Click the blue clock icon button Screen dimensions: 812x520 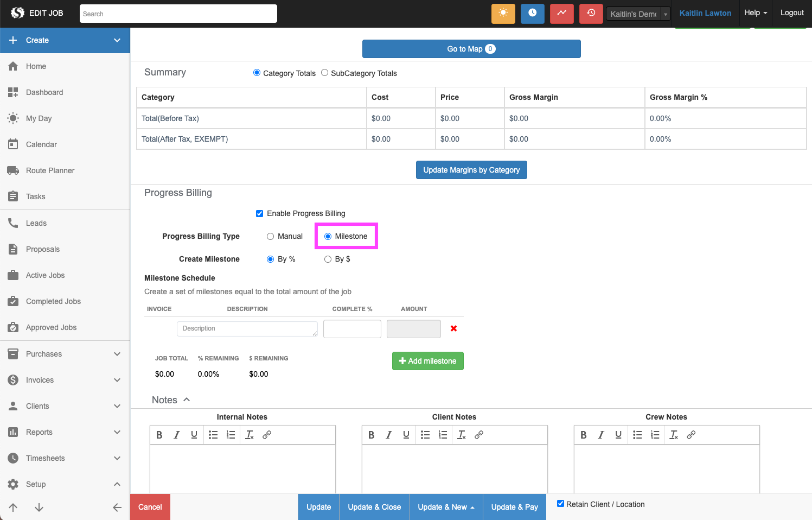point(532,14)
